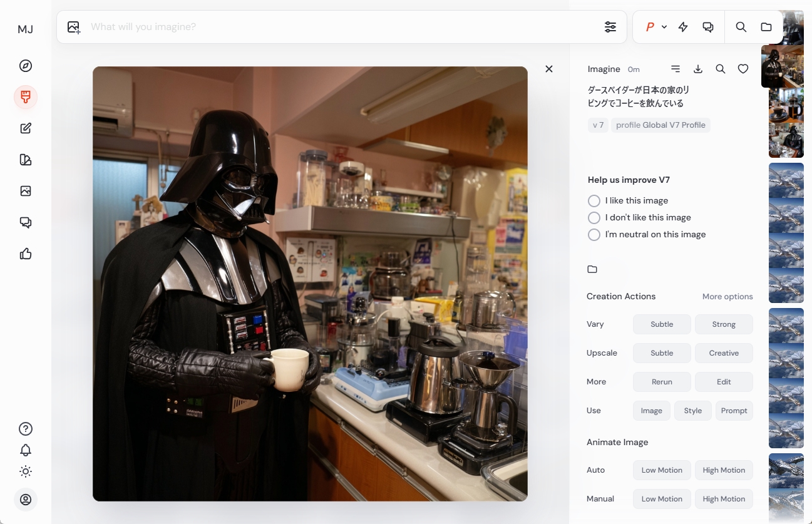Screen dimensions: 812x524
Task: Open the folder icon in the top bar
Action: click(766, 27)
